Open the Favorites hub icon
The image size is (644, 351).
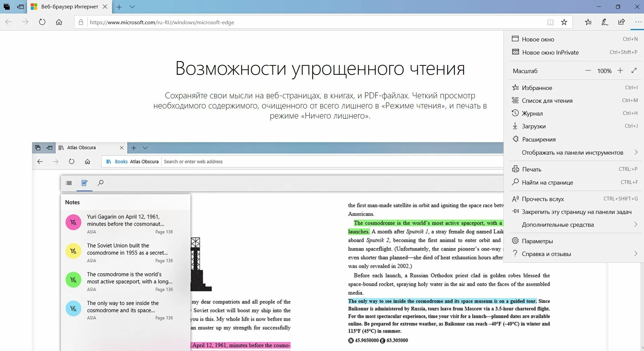coord(588,22)
